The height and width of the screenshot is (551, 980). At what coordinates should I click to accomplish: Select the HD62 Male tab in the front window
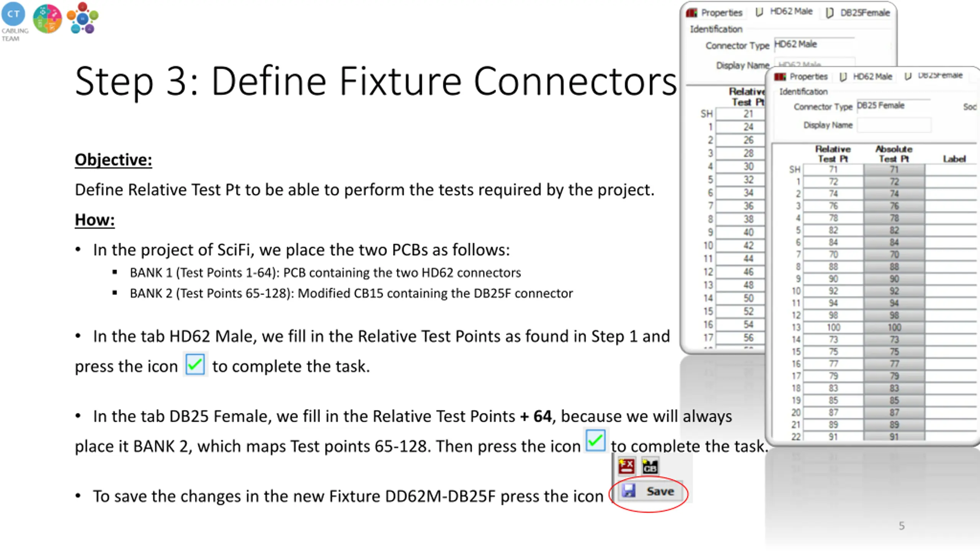tap(866, 77)
